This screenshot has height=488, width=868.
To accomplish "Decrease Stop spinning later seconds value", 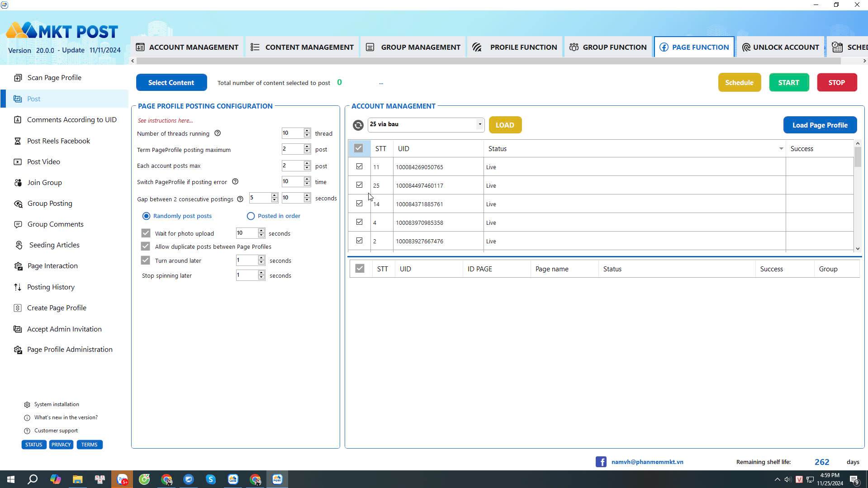I will [261, 278].
